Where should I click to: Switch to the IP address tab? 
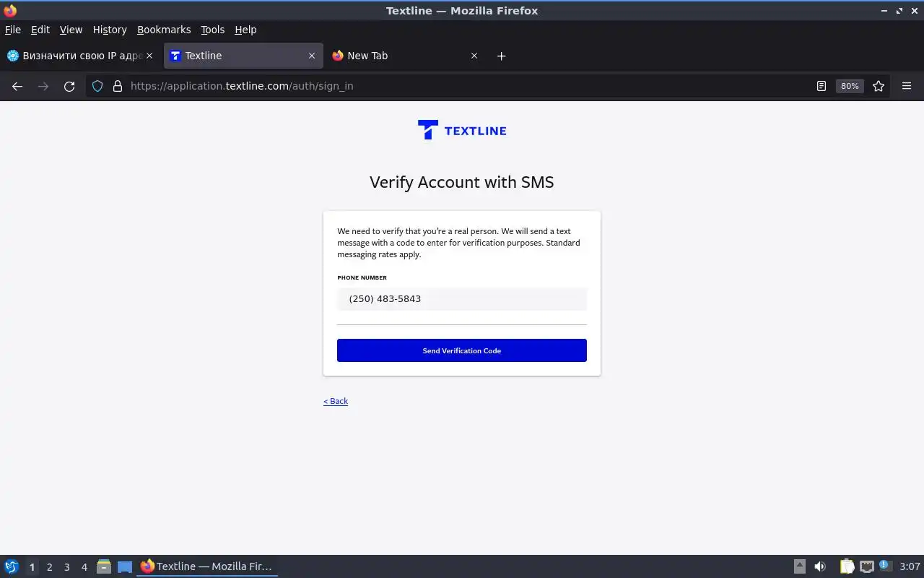coord(80,56)
